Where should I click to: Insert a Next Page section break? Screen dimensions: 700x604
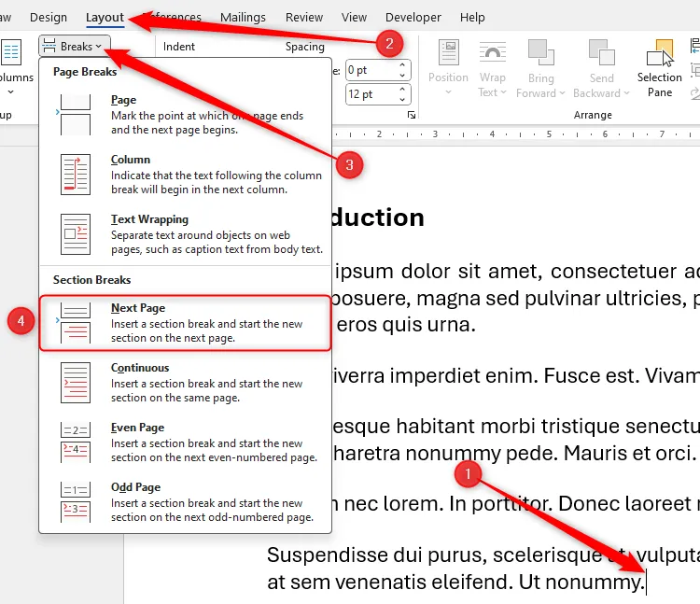(185, 323)
